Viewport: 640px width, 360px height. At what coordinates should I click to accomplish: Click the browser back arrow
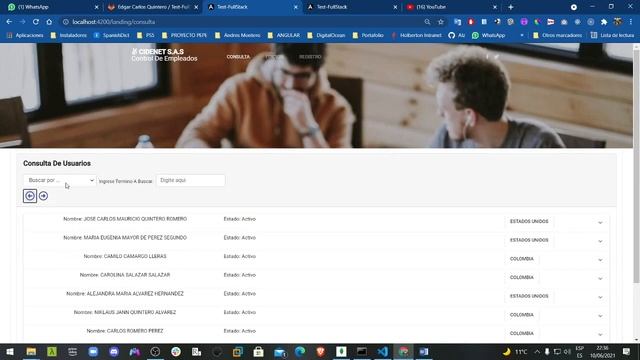[x=9, y=22]
